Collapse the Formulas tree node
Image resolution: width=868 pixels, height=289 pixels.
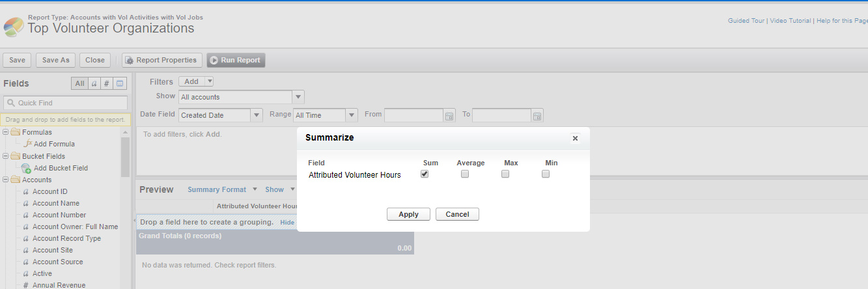[x=6, y=132]
